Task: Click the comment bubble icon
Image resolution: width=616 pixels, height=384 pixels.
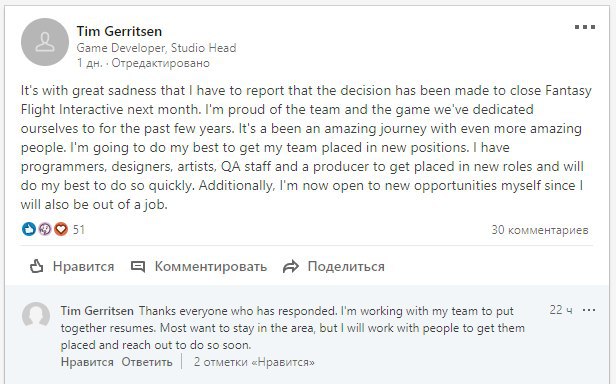Action: click(x=138, y=266)
